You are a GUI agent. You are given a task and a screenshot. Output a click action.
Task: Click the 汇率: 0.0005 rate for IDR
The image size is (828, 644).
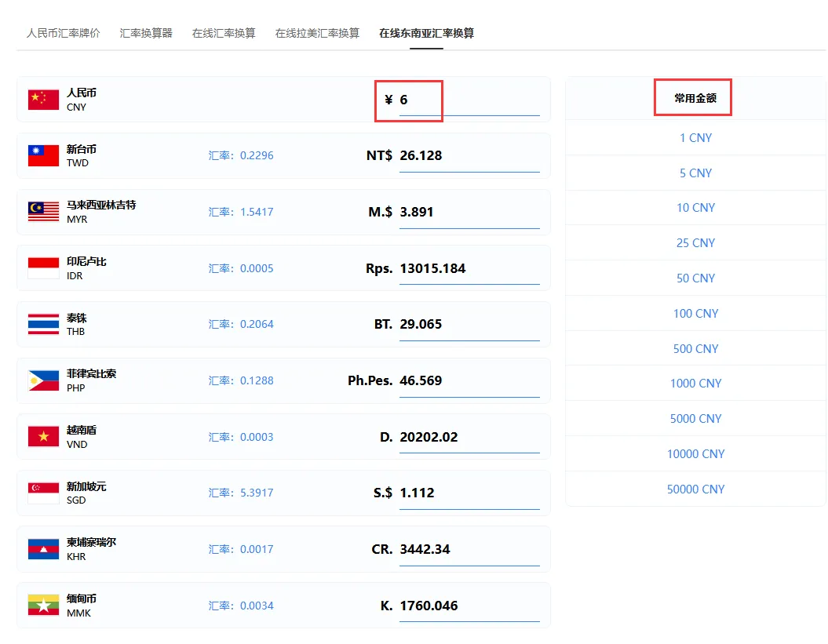(241, 268)
